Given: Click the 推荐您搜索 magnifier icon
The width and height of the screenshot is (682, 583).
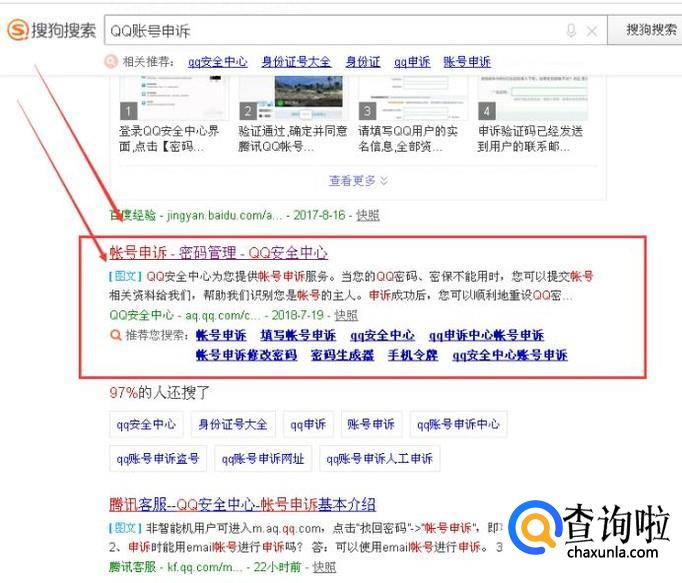Looking at the screenshot, I should point(116,335).
